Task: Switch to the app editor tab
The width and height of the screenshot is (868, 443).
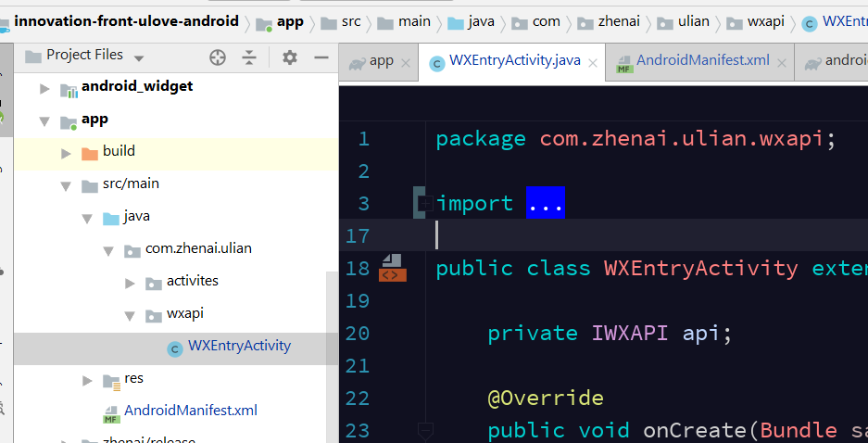Action: [381, 61]
